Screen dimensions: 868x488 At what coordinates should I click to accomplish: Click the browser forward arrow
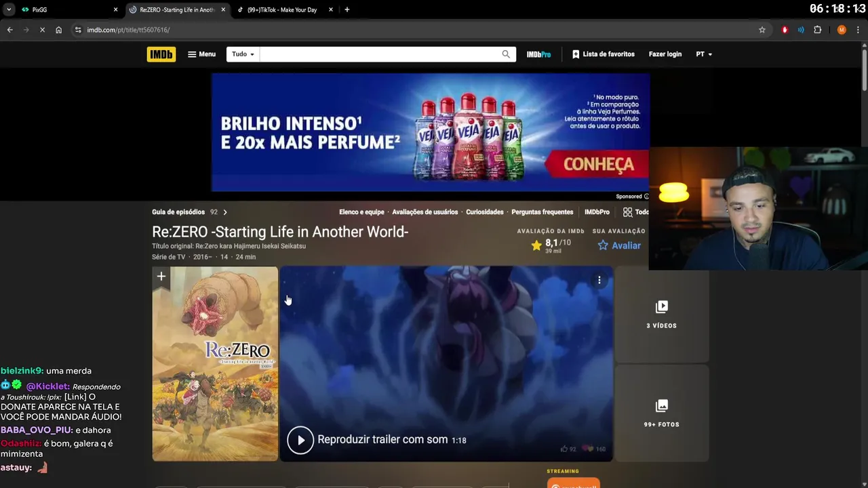pyautogui.click(x=26, y=30)
